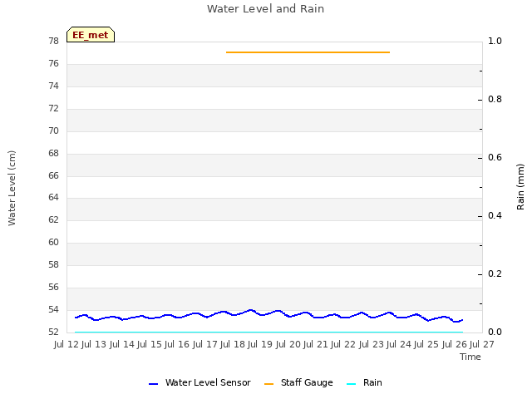Click the Jul 24 x-axis label
This screenshot has width=532, height=399.
(x=399, y=344)
